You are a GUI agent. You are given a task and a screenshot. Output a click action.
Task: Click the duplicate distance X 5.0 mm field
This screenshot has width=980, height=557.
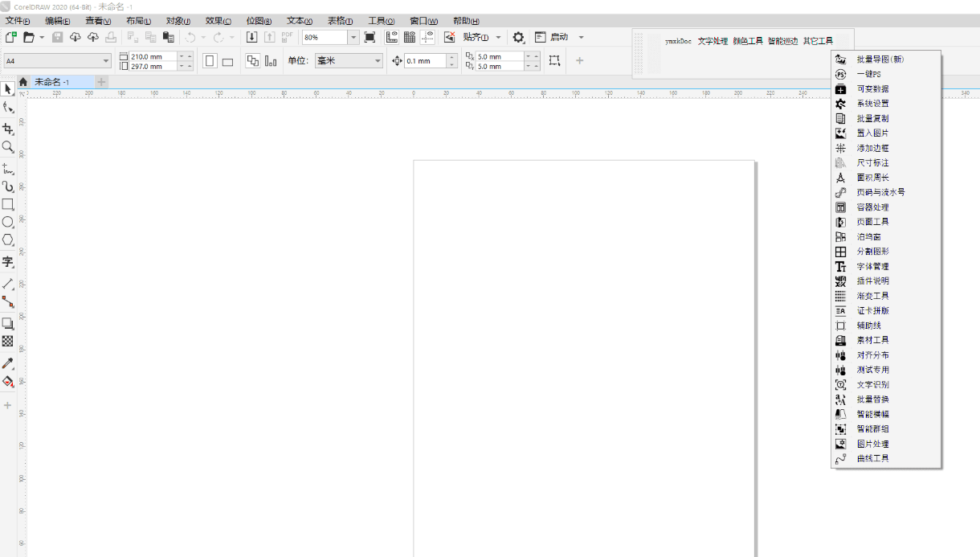500,57
